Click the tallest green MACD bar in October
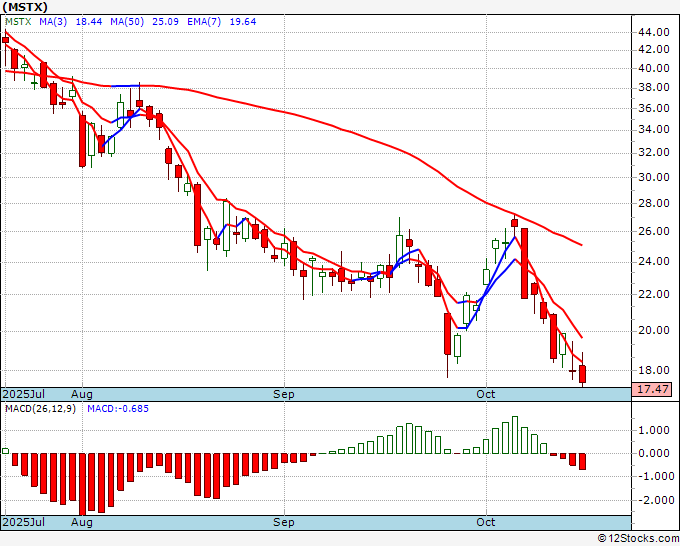Viewport: 680px width, 546px height. coord(515,435)
